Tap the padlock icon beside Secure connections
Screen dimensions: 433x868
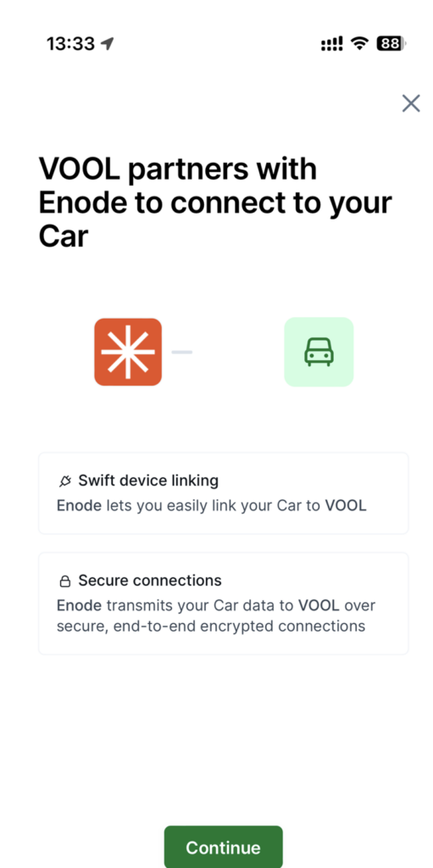(x=65, y=581)
